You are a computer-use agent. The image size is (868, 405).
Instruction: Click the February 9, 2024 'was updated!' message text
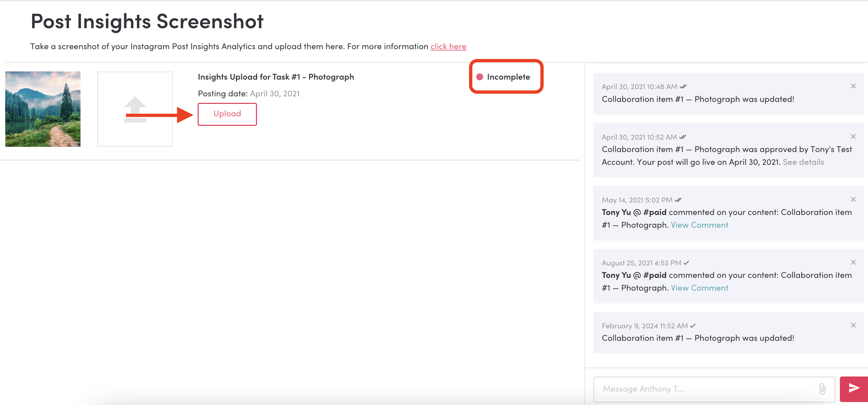(x=698, y=338)
